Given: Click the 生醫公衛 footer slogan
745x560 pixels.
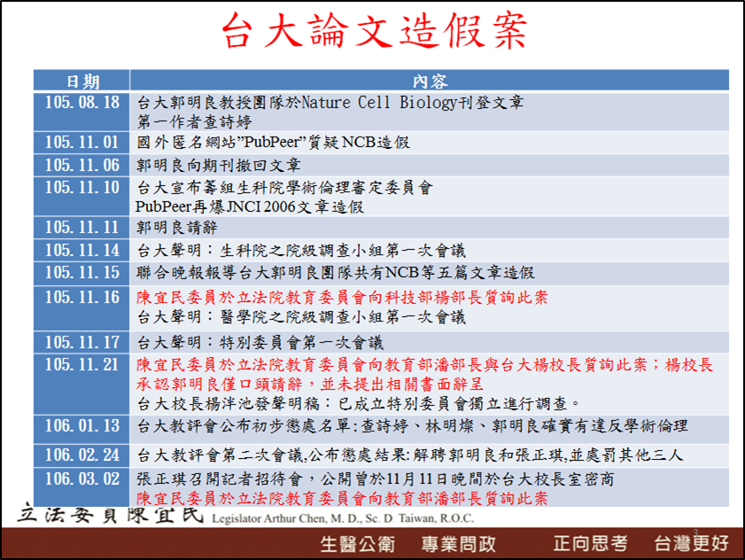Looking at the screenshot, I should point(356,543).
